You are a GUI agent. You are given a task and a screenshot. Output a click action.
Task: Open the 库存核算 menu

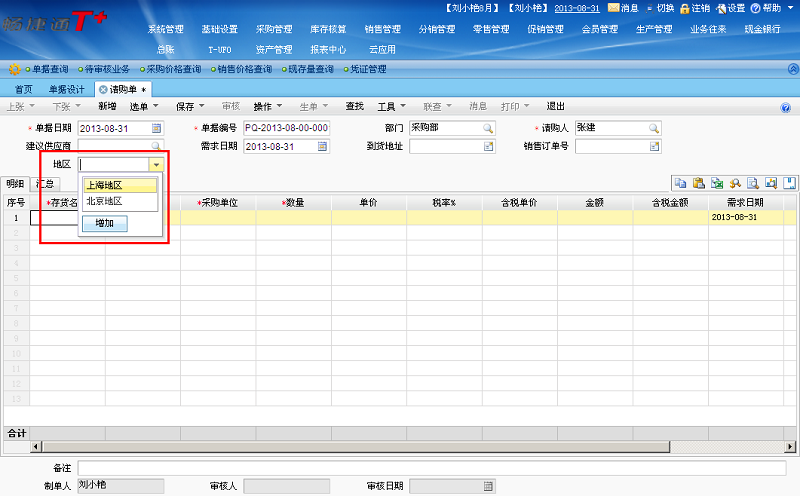point(328,29)
